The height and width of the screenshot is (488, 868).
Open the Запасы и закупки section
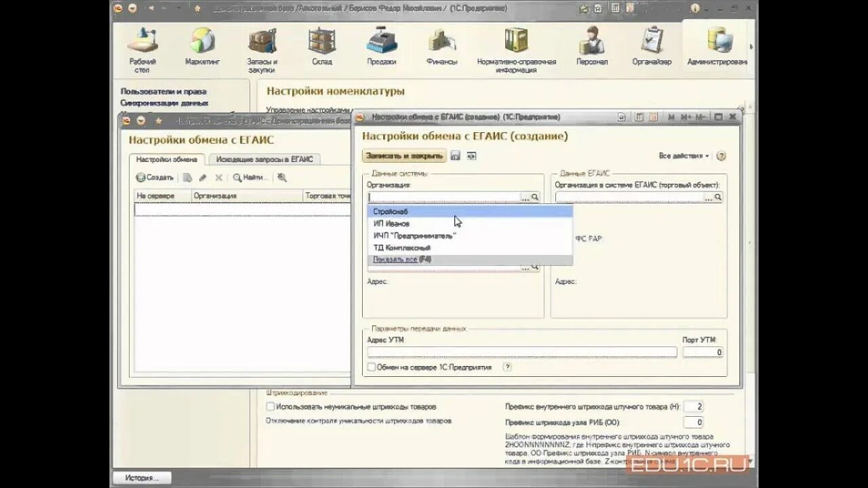pos(261,49)
